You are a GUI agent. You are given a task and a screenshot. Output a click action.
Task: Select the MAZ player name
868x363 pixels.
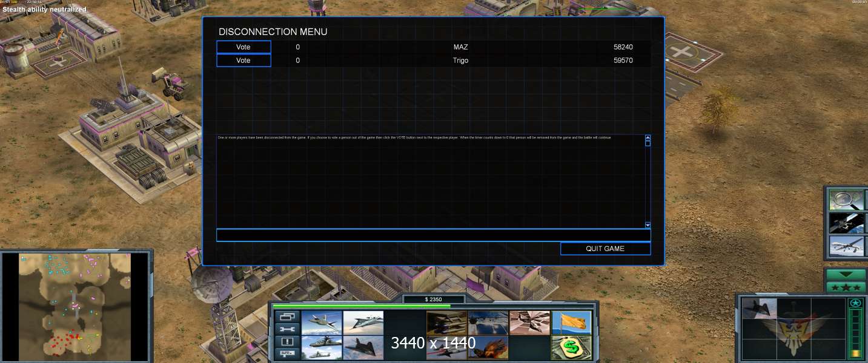click(460, 47)
